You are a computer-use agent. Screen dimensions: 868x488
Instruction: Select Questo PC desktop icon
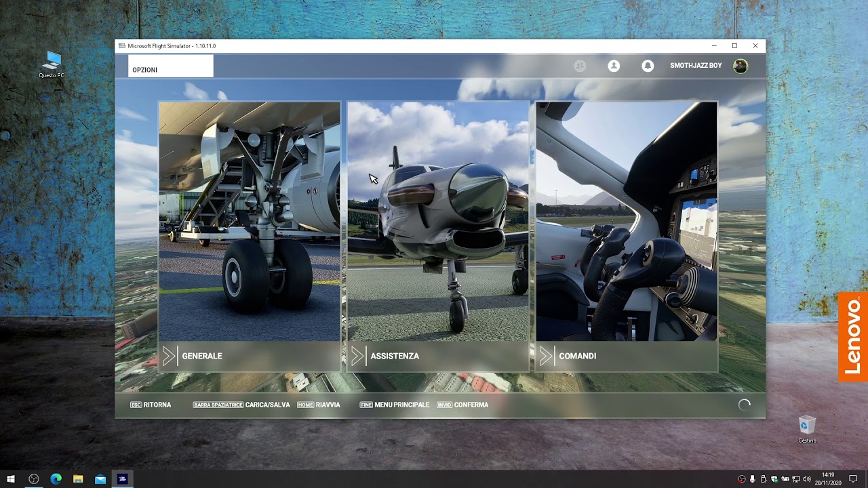pos(52,65)
